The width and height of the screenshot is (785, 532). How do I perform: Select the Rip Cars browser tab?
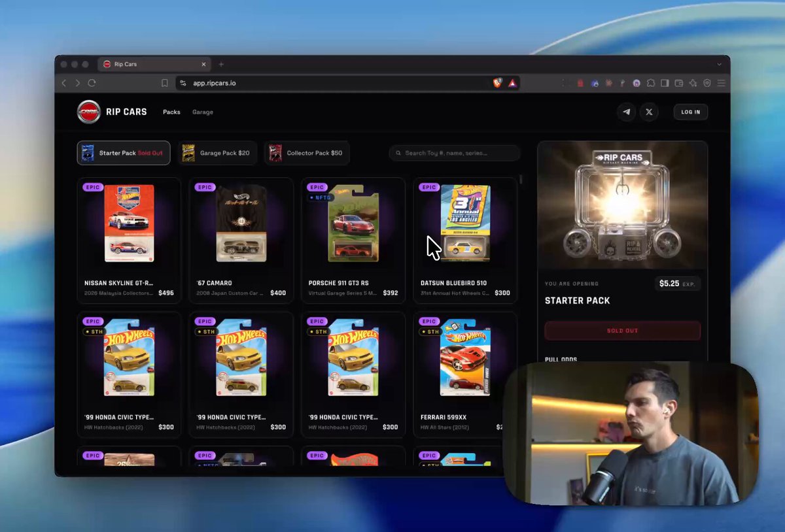pos(154,64)
